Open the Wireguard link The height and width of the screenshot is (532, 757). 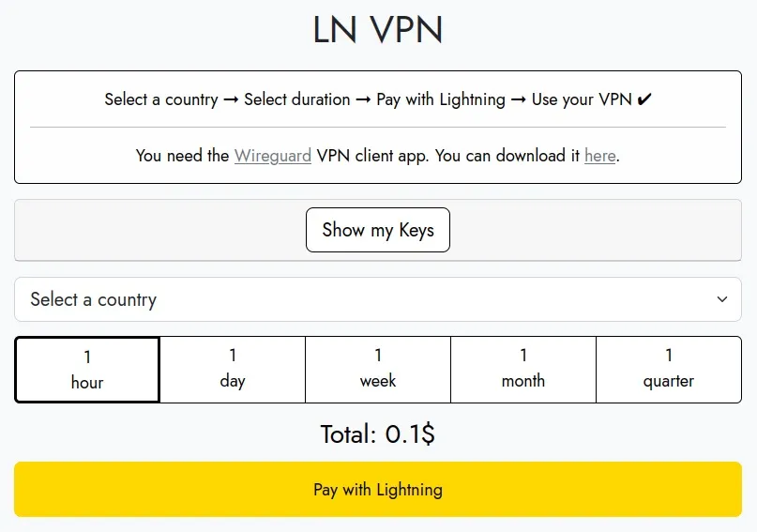(273, 156)
